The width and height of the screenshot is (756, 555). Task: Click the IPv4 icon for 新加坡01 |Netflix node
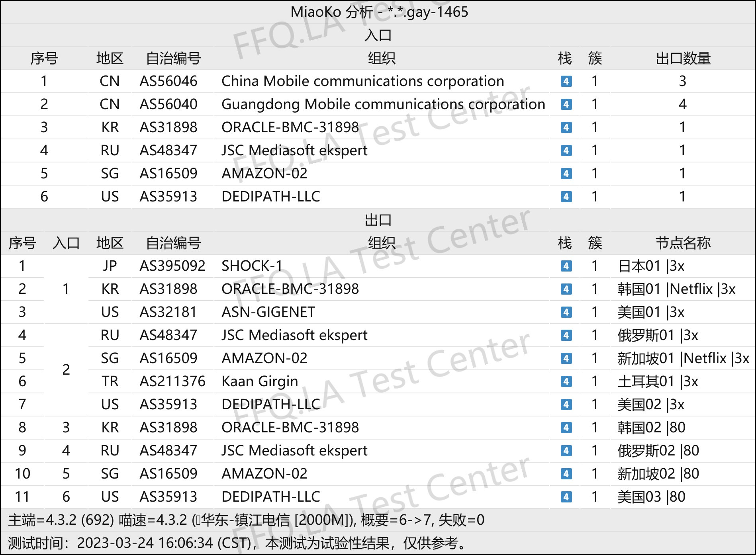[566, 358]
